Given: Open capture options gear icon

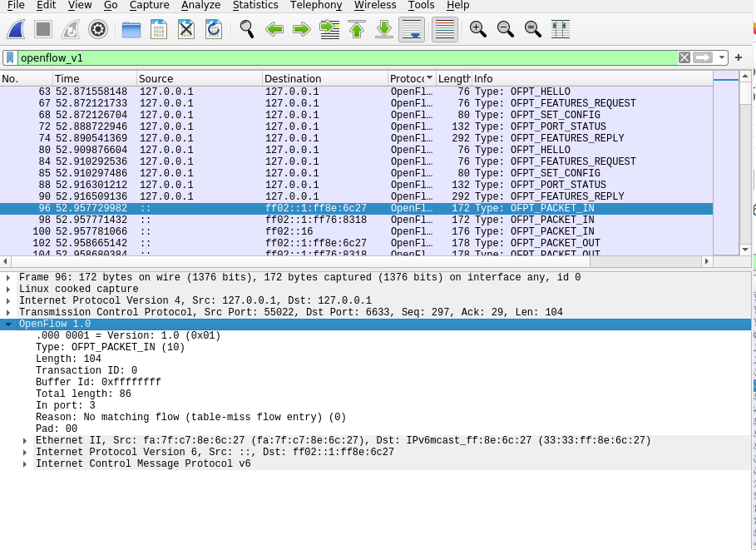Looking at the screenshot, I should coord(98,29).
